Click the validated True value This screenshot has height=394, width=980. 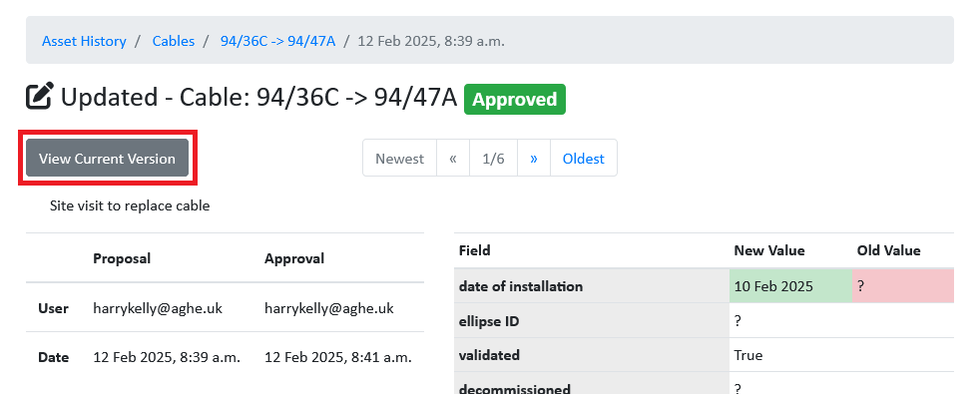point(748,355)
